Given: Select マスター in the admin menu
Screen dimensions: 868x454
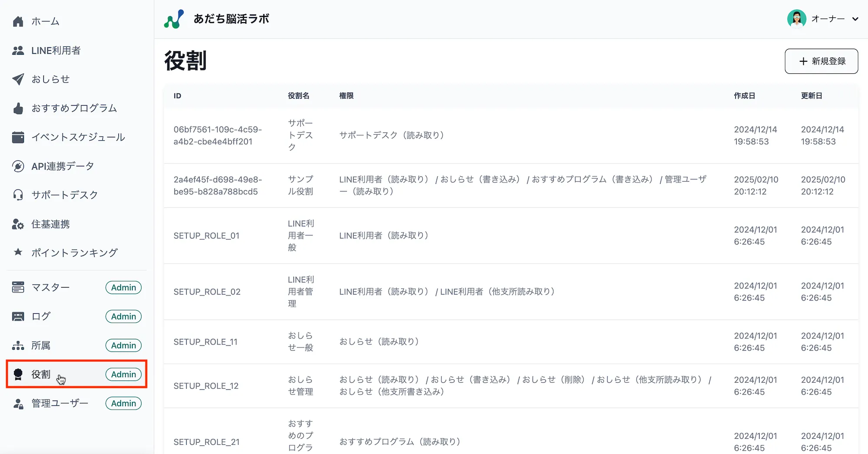Looking at the screenshot, I should pos(50,288).
